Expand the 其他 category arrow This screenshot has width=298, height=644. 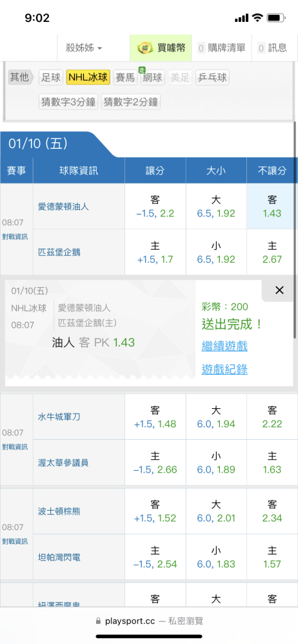click(x=21, y=77)
